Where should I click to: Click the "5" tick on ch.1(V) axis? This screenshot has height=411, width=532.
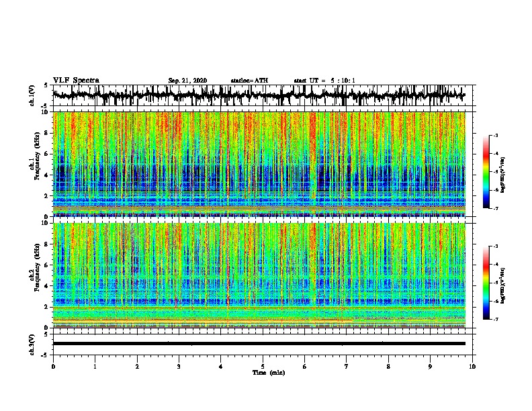46,85
